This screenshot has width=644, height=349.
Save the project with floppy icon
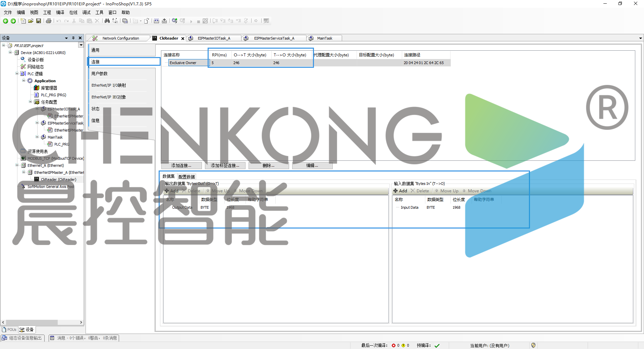click(39, 21)
